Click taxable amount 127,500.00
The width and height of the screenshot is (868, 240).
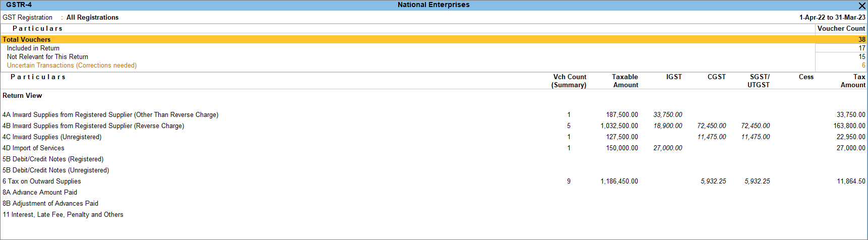pos(622,137)
